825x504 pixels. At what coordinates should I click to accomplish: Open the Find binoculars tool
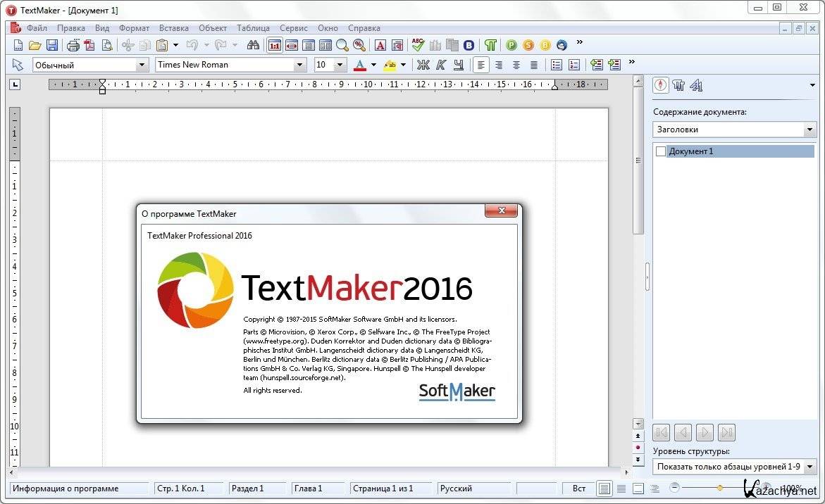[x=254, y=45]
